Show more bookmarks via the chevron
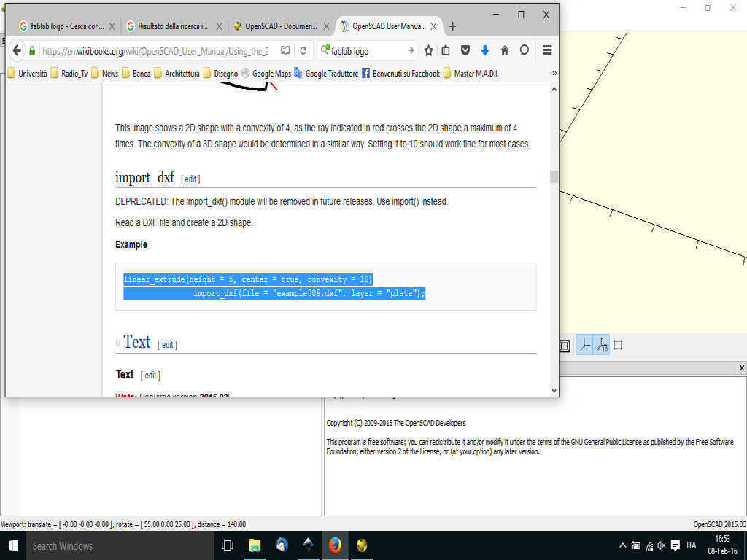747x560 pixels. [554, 74]
